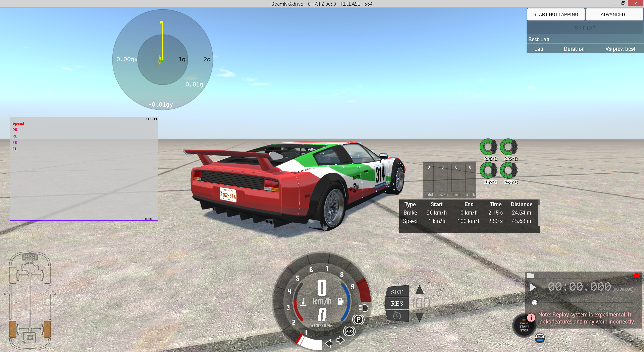Click the parking brake P indicator
Image resolution: width=644 pixels, height=352 pixels.
[x=358, y=319]
